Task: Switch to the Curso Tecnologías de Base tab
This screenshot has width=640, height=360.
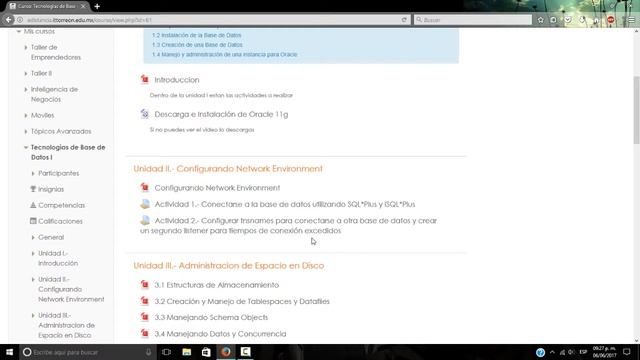Action: [48, 6]
